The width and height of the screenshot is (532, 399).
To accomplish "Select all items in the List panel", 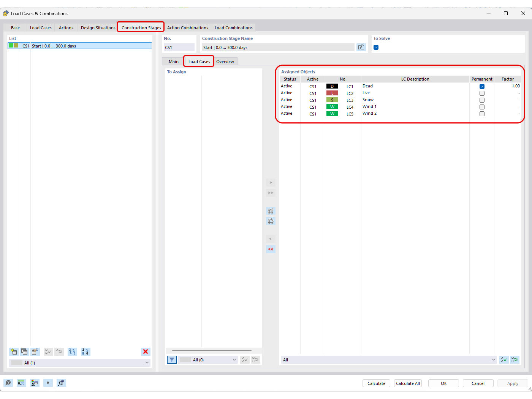I will [x=48, y=351].
